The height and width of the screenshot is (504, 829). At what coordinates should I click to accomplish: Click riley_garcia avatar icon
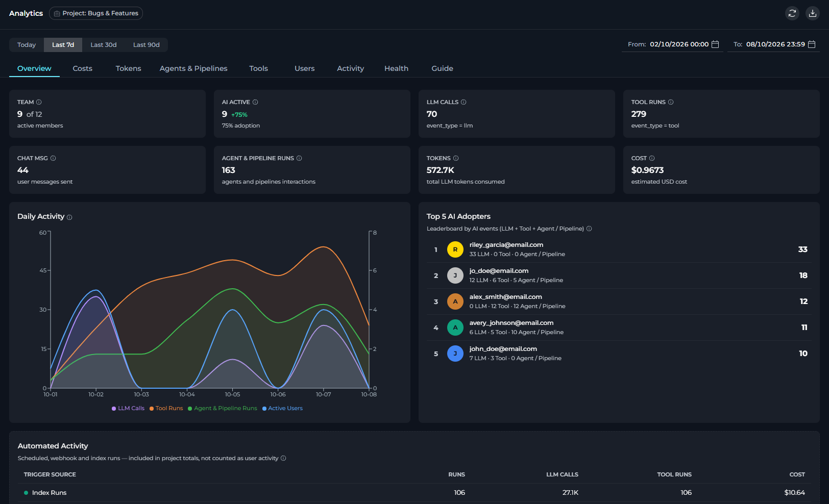[455, 249]
